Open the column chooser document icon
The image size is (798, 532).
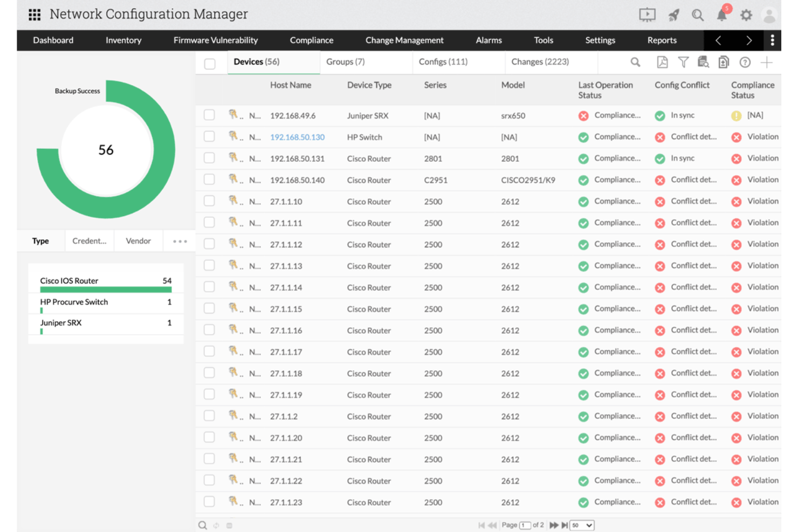click(x=703, y=62)
